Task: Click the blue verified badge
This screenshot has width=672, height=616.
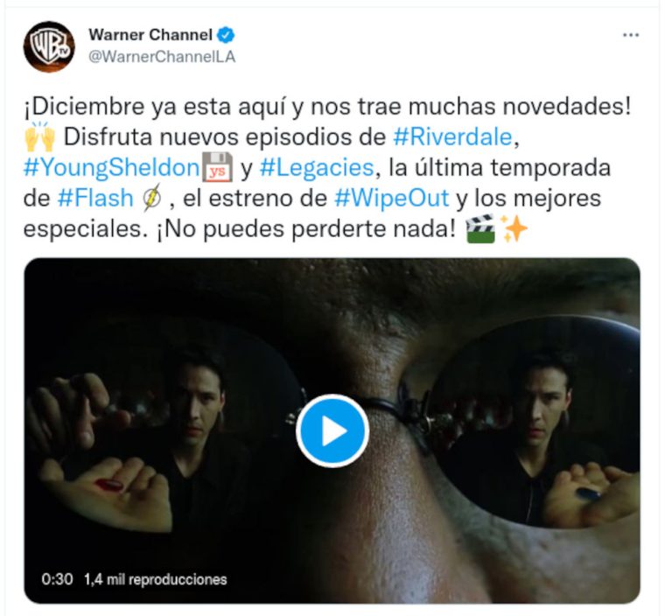Action: tap(226, 35)
